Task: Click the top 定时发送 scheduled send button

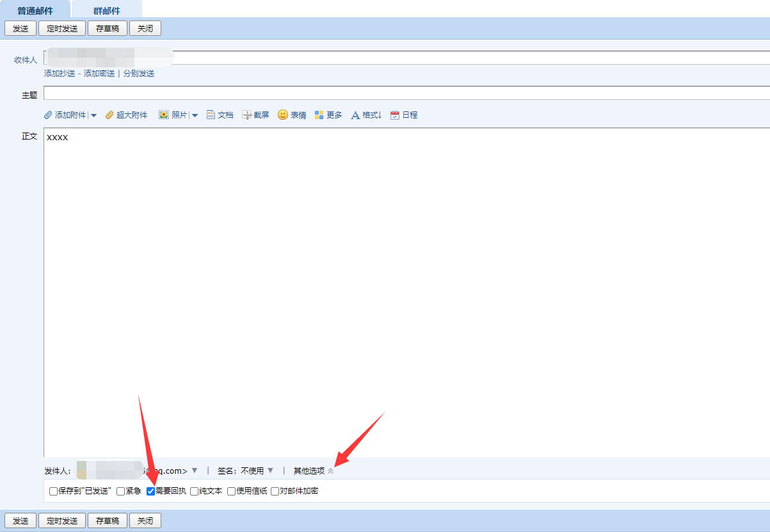Action: coord(62,28)
